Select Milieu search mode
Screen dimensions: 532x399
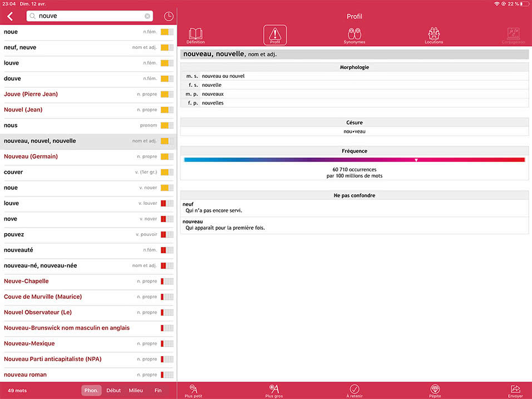(x=136, y=391)
